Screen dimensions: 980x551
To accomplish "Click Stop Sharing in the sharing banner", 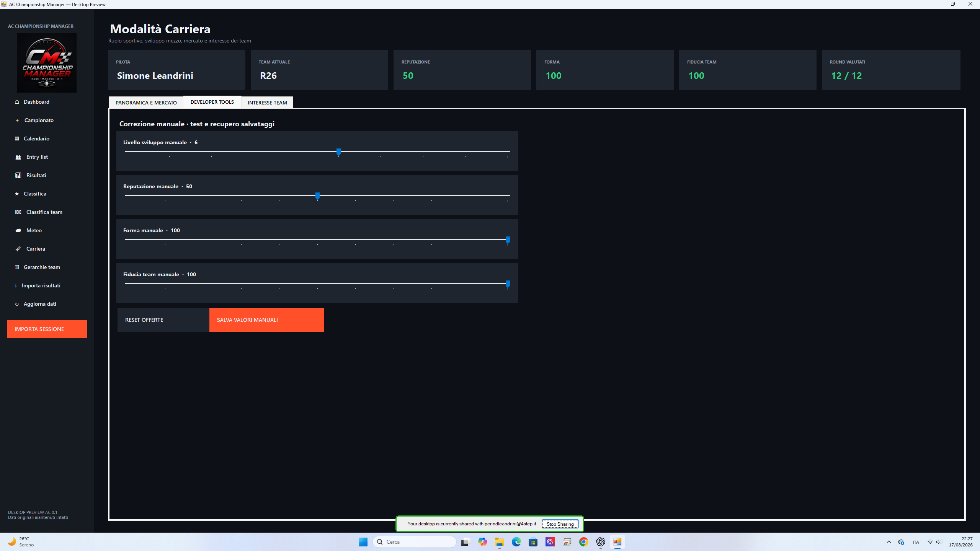I will (560, 524).
